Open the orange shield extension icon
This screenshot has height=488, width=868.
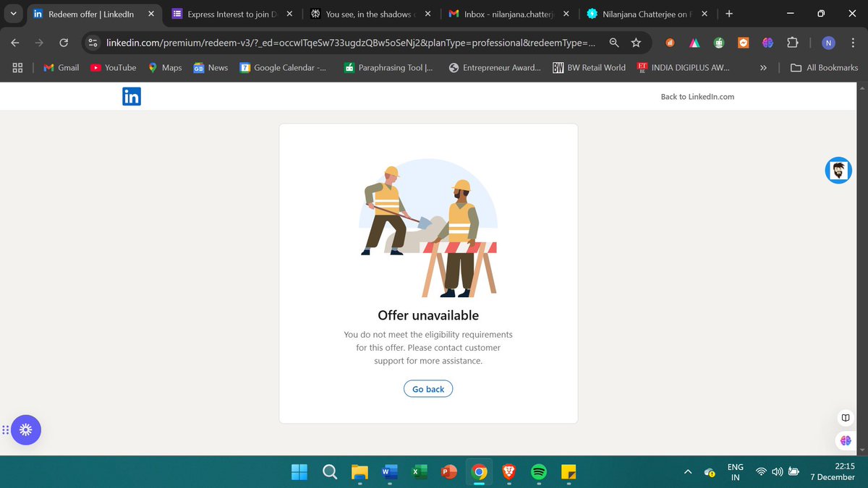click(743, 43)
